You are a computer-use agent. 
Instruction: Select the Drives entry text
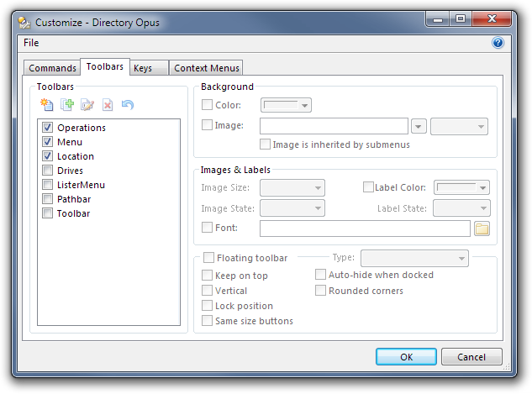pos(70,171)
